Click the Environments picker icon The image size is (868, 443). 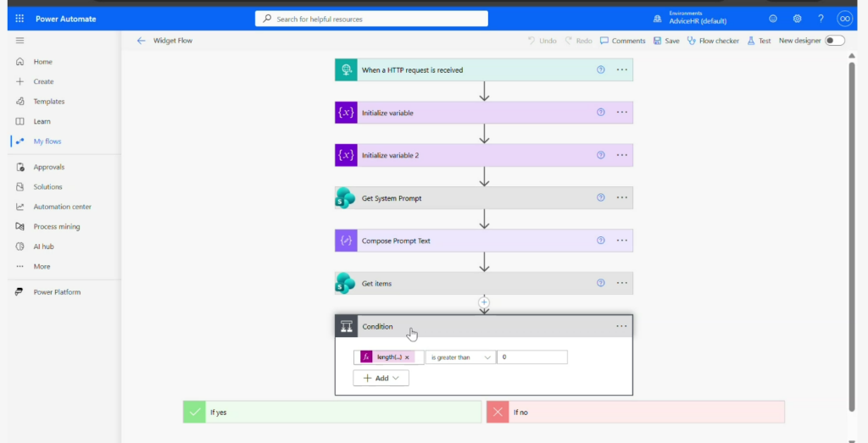(658, 19)
